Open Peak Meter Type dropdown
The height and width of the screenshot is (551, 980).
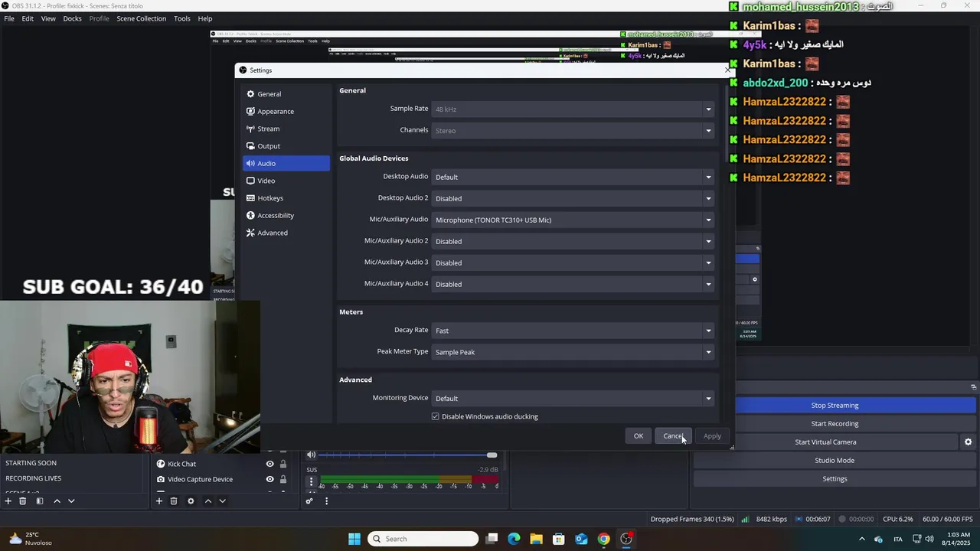coord(573,352)
